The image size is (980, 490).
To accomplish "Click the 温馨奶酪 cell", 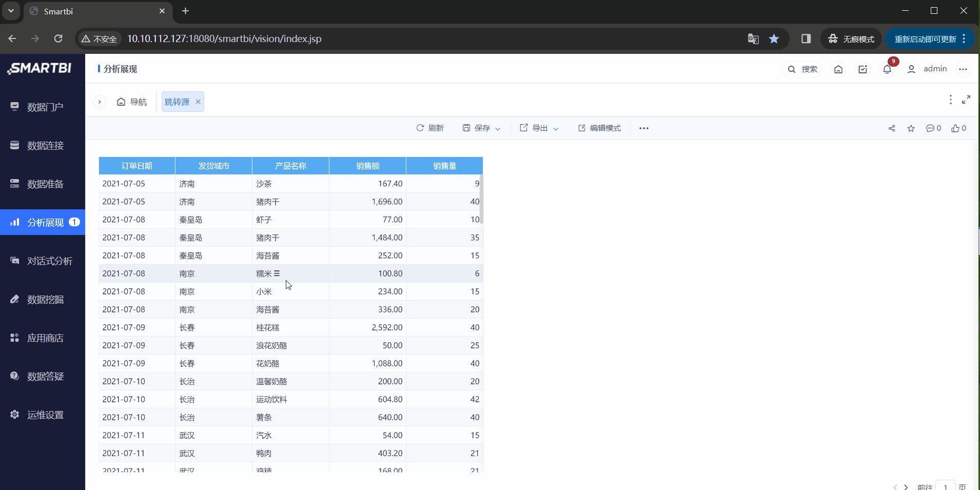I will (x=291, y=381).
